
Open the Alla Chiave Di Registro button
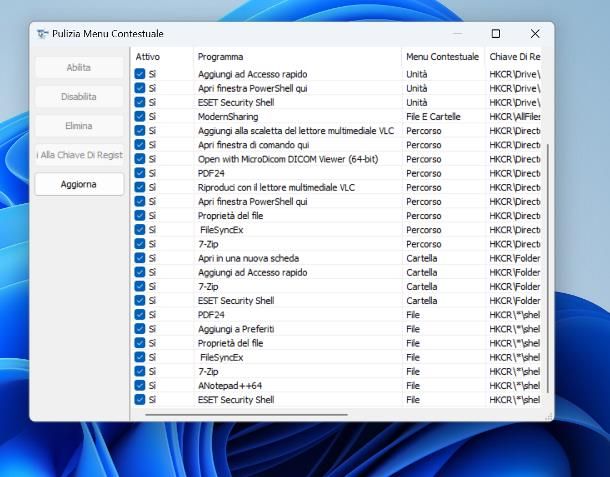[x=79, y=155]
